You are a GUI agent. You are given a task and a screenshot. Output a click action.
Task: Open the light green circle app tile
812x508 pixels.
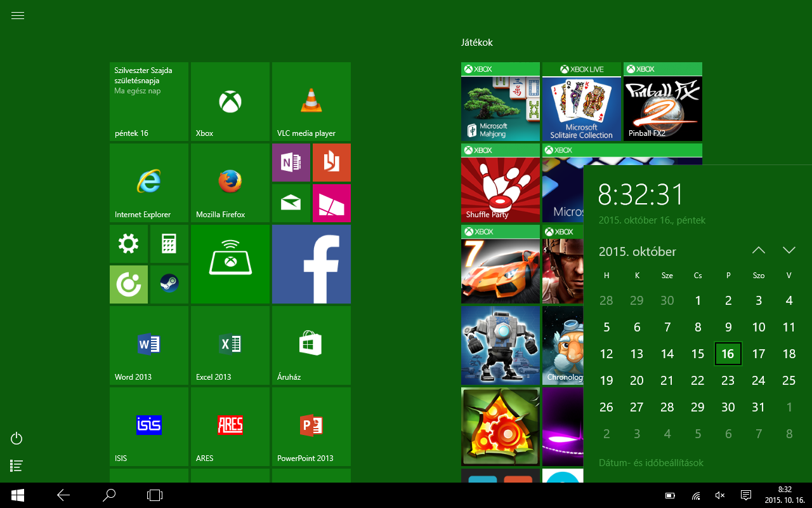pyautogui.click(x=129, y=284)
